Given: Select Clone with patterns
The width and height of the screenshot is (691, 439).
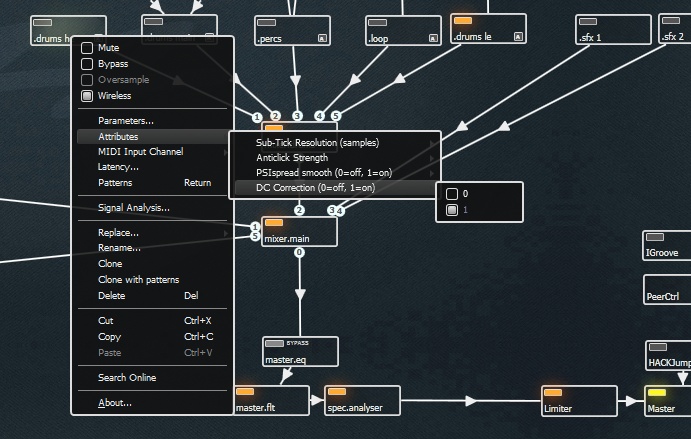Looking at the screenshot, I should 138,280.
